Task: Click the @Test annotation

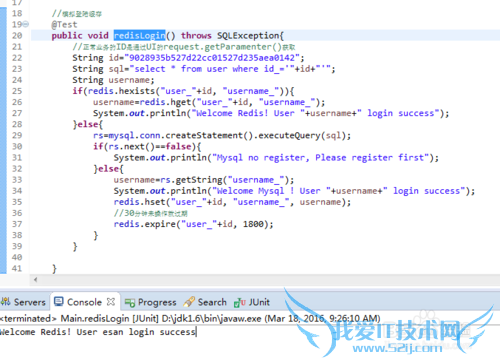Action: 64,24
